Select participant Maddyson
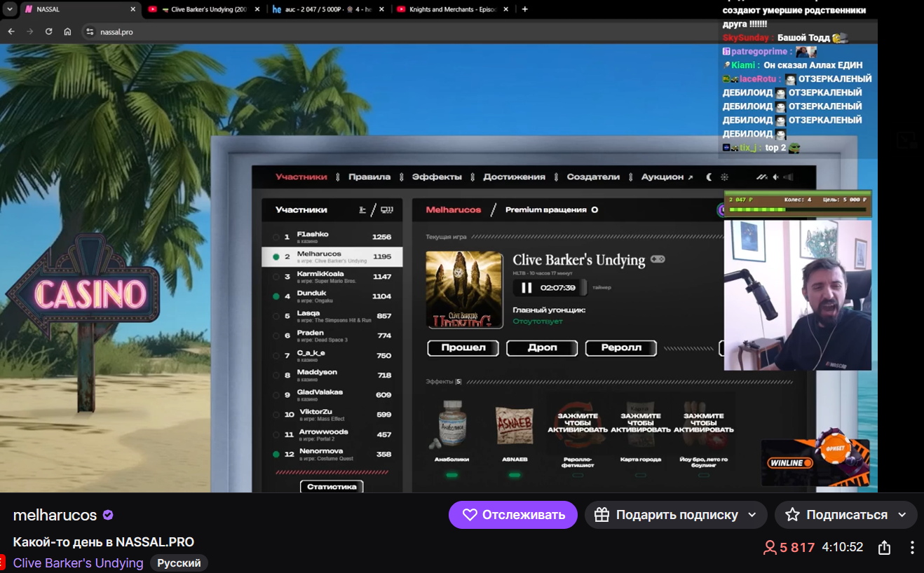This screenshot has height=573, width=924. [332, 375]
